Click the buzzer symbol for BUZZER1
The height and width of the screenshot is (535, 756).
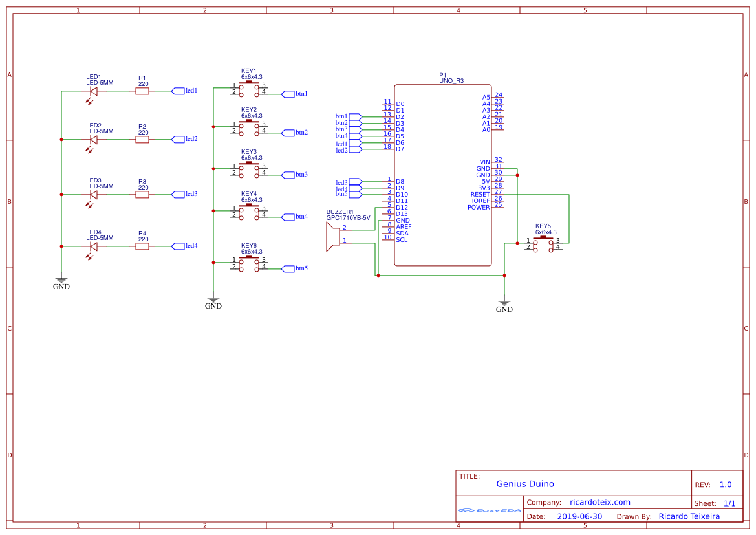(334, 236)
